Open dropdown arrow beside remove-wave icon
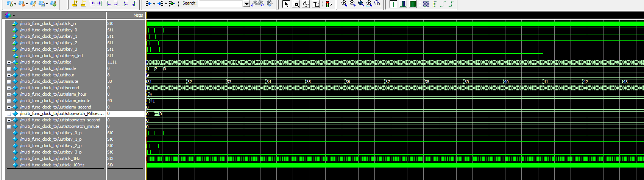Viewport: 644px width, 180px height. [27, 4]
